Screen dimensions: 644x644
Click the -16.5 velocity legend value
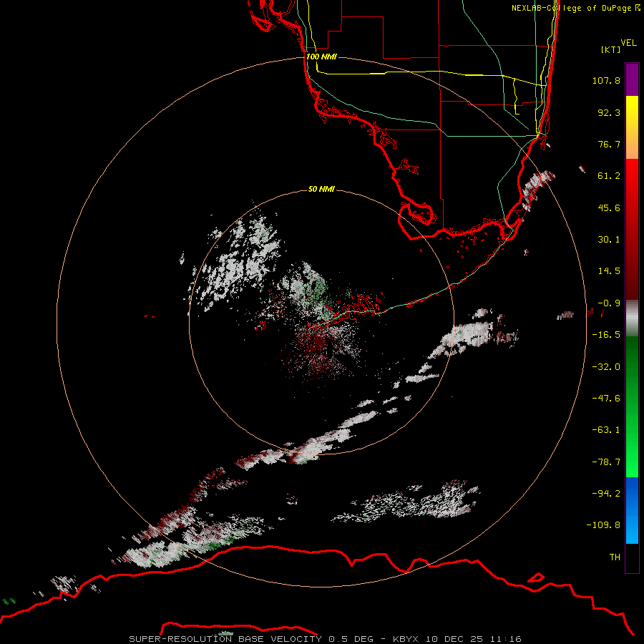606,335
